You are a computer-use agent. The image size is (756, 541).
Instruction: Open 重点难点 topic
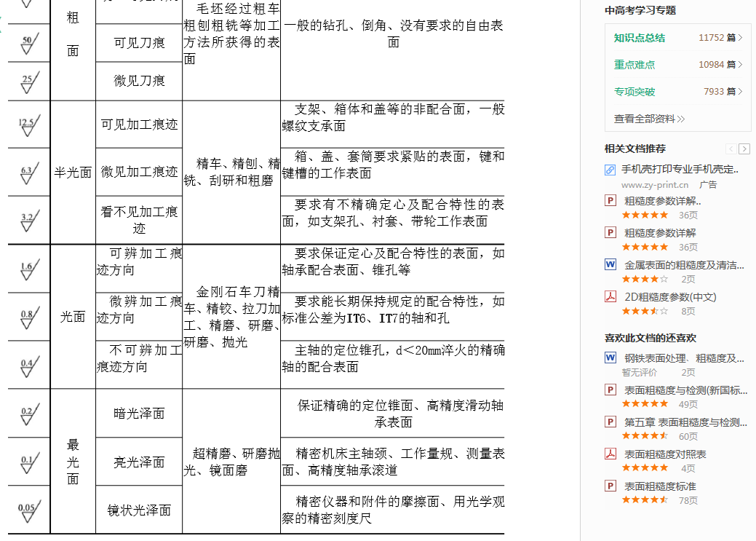click(634, 65)
